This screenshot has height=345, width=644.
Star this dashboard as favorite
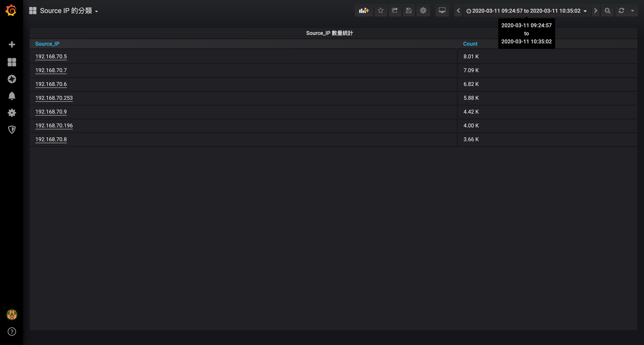[381, 11]
